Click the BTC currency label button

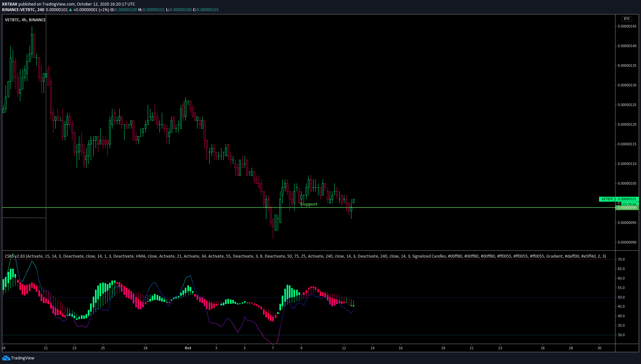(x=627, y=19)
